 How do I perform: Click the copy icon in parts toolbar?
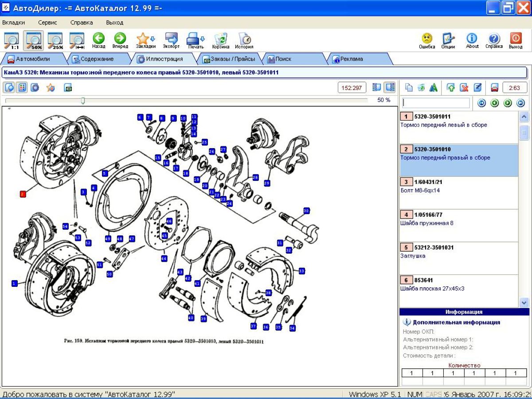pos(408,88)
